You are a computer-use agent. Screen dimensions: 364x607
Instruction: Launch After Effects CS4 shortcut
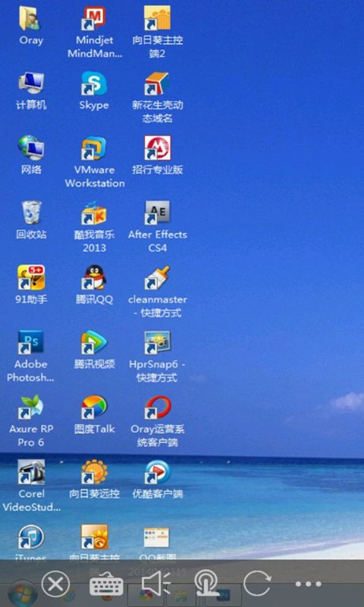click(157, 212)
